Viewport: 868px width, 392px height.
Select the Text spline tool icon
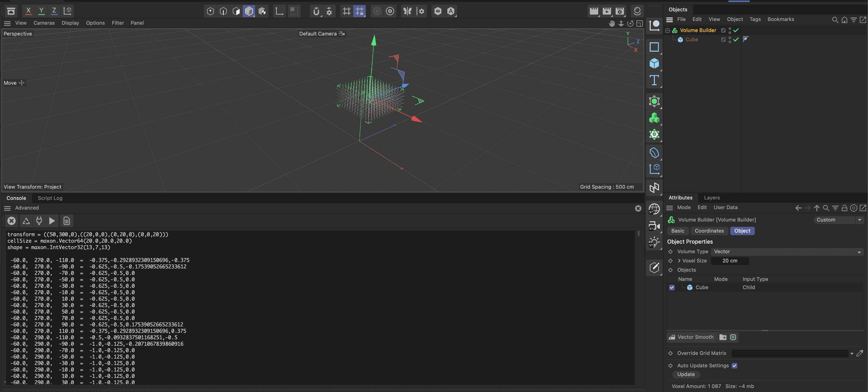(x=654, y=80)
